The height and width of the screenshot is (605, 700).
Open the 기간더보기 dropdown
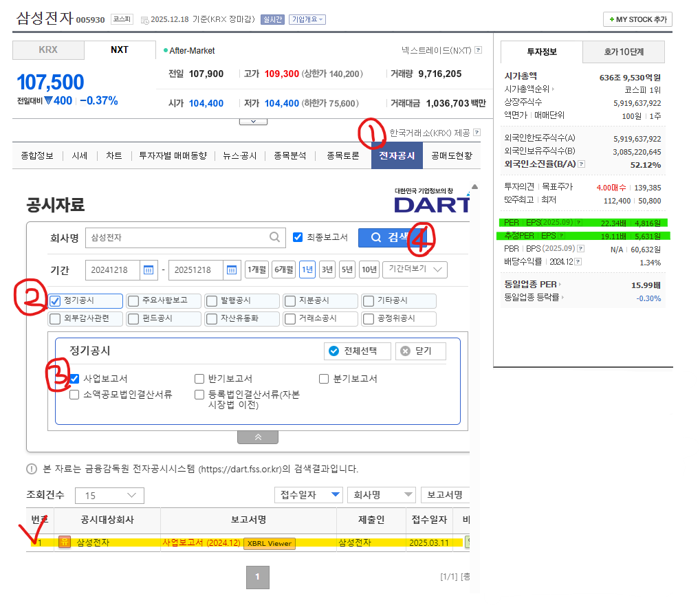415,269
